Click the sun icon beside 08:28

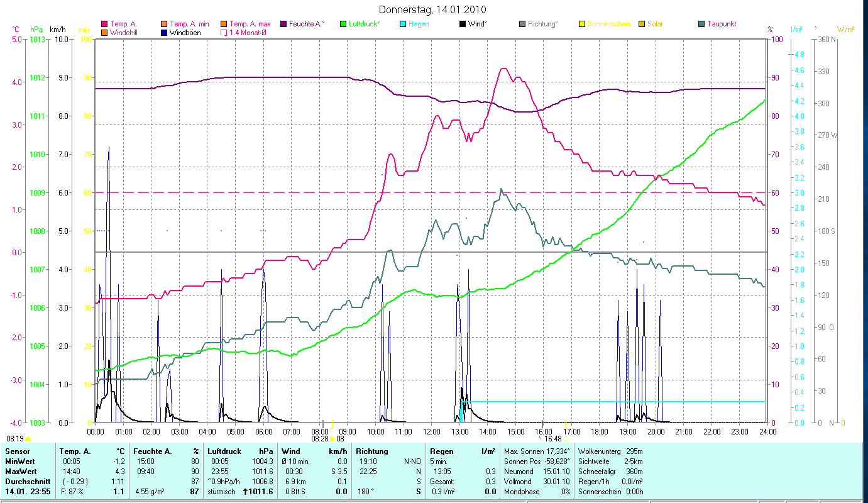(332, 438)
